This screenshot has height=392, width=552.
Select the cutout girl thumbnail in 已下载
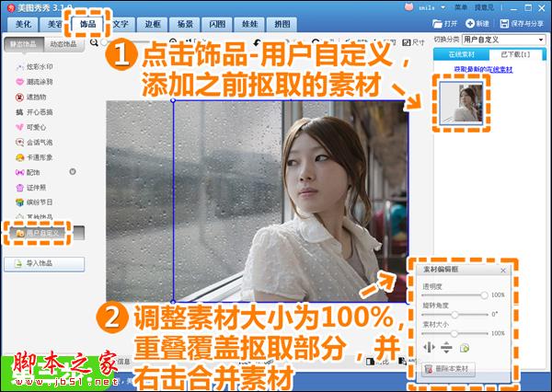(461, 103)
